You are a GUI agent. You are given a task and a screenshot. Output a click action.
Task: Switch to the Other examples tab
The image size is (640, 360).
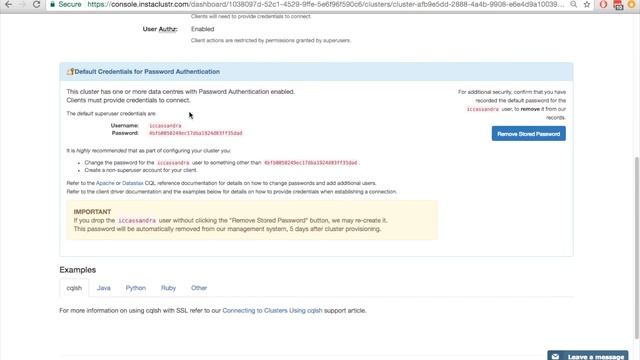point(199,288)
